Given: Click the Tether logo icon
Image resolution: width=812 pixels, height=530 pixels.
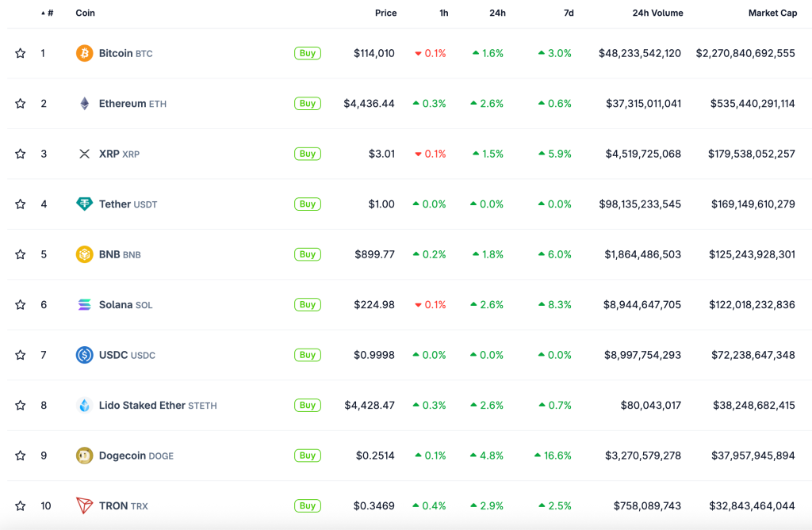Looking at the screenshot, I should pyautogui.click(x=84, y=204).
